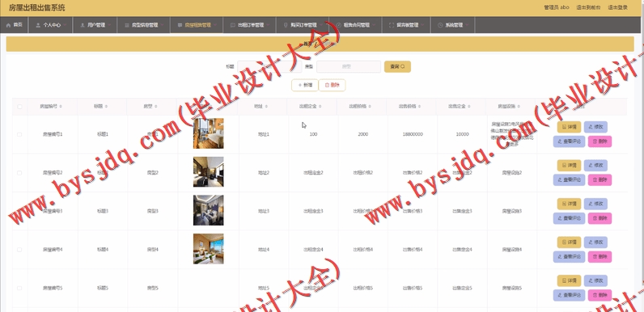Click 修改 button for row 房屋编号5

pyautogui.click(x=595, y=280)
